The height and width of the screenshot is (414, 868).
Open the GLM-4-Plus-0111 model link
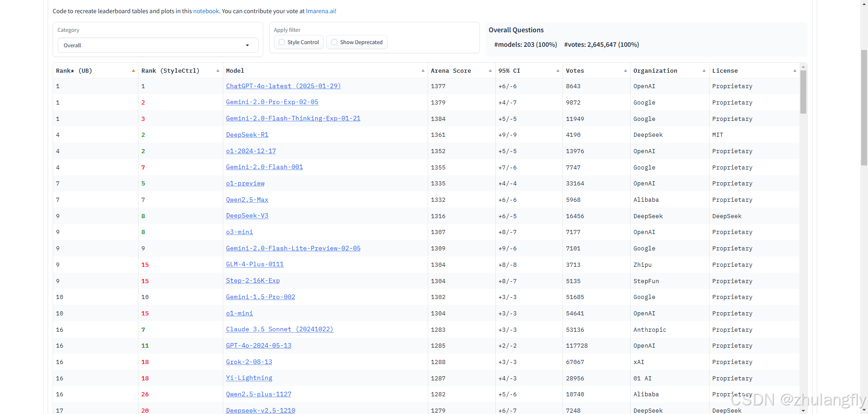[255, 264]
